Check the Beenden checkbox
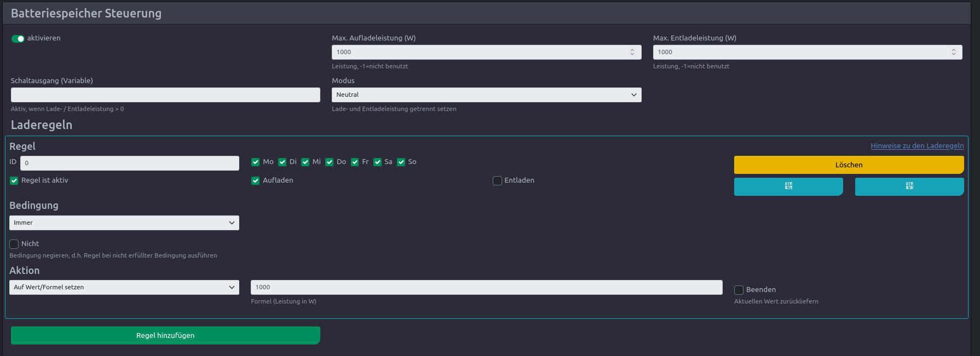980x356 pixels. click(739, 290)
